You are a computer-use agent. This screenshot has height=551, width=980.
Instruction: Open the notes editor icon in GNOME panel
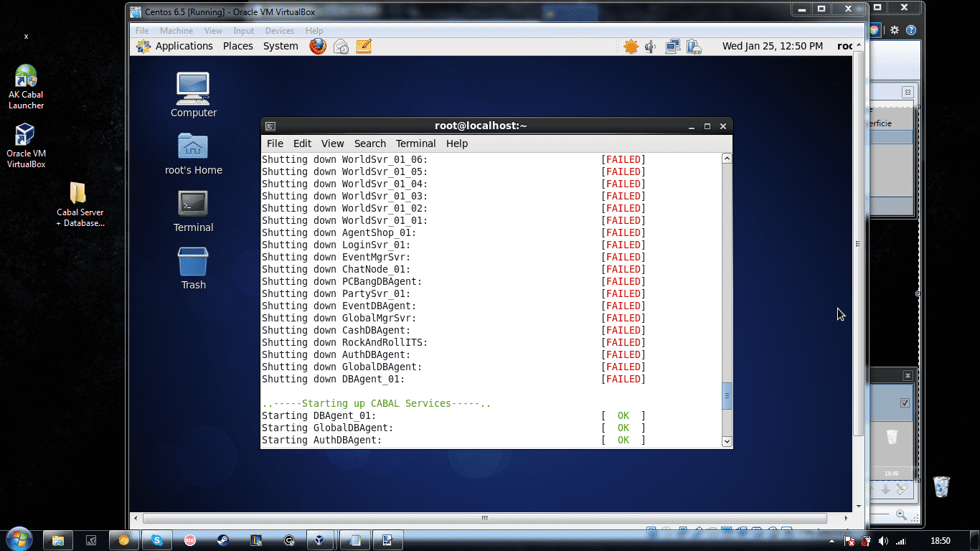click(364, 46)
